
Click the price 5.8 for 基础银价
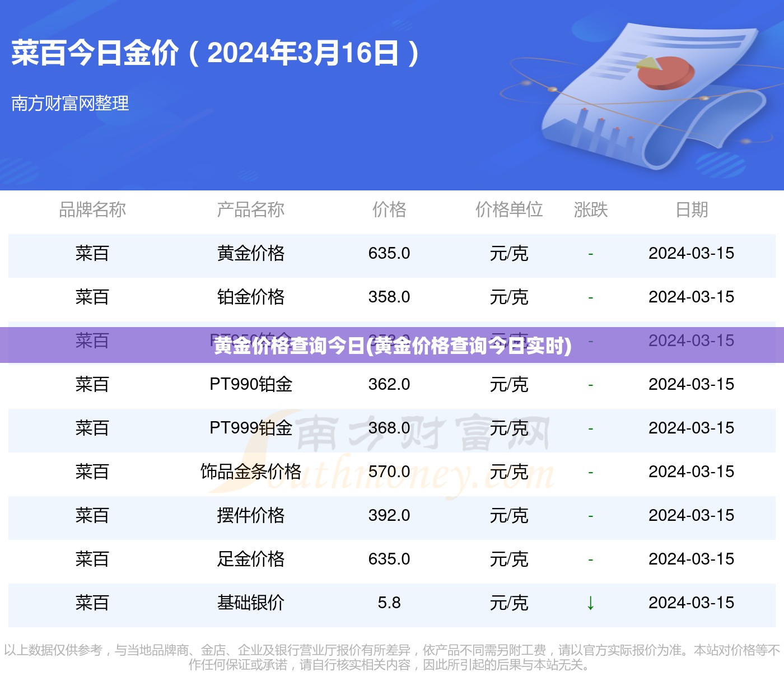(389, 603)
